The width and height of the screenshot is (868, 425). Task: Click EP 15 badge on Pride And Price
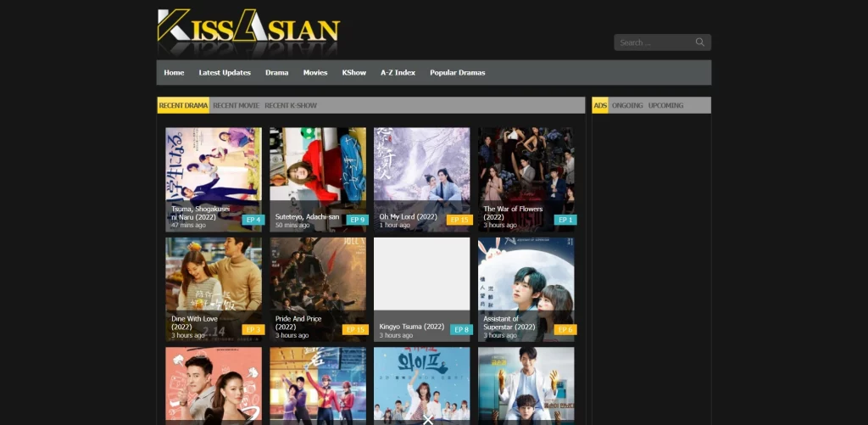pos(355,330)
